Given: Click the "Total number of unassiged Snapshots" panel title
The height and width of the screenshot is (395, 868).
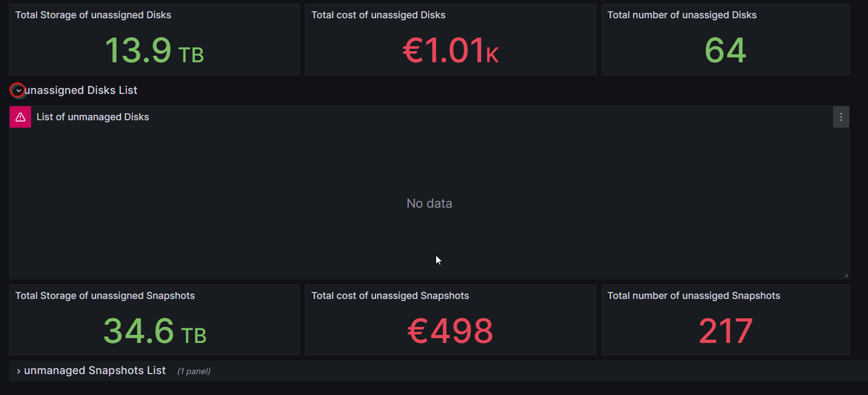Looking at the screenshot, I should tap(693, 296).
